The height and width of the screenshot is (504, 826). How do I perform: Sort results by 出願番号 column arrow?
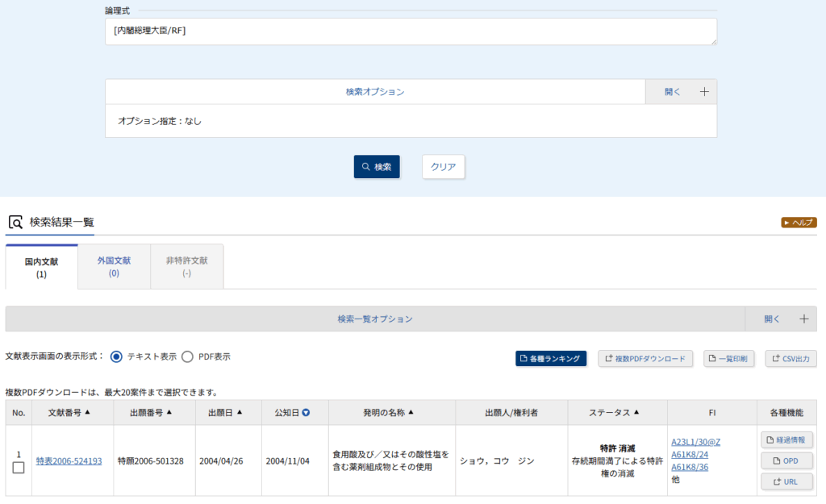169,413
